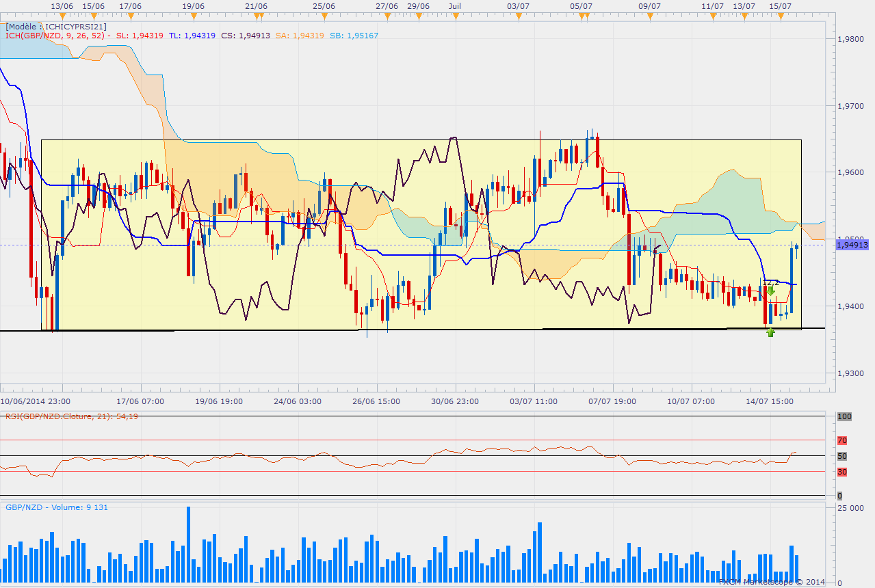Click the '1,9700' price axis label
This screenshot has height=588, width=875.
point(851,107)
